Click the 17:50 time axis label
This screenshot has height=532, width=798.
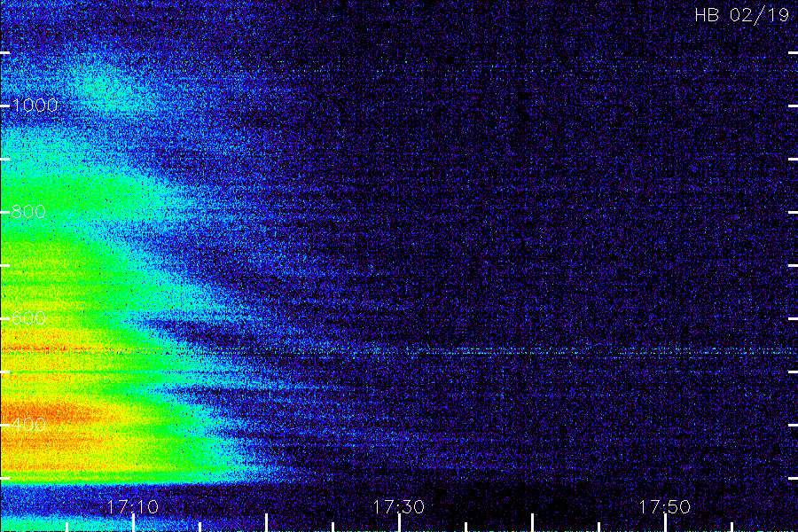tap(665, 507)
